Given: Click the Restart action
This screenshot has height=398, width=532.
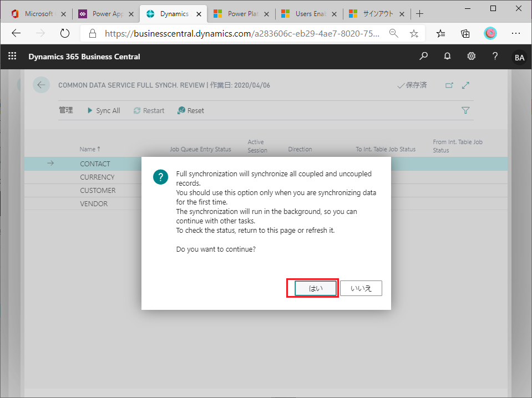Looking at the screenshot, I should click(x=149, y=110).
